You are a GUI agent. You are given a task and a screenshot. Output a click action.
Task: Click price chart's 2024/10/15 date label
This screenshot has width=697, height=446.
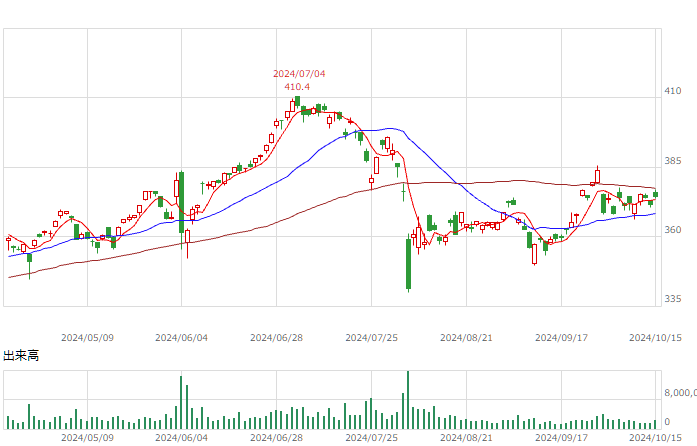[x=655, y=338]
